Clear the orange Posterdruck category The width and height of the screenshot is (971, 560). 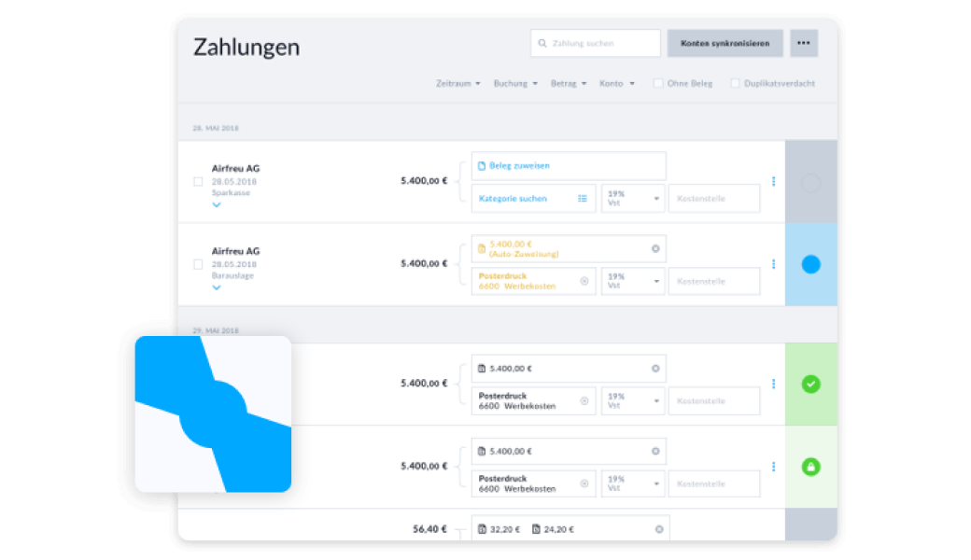pyautogui.click(x=584, y=281)
